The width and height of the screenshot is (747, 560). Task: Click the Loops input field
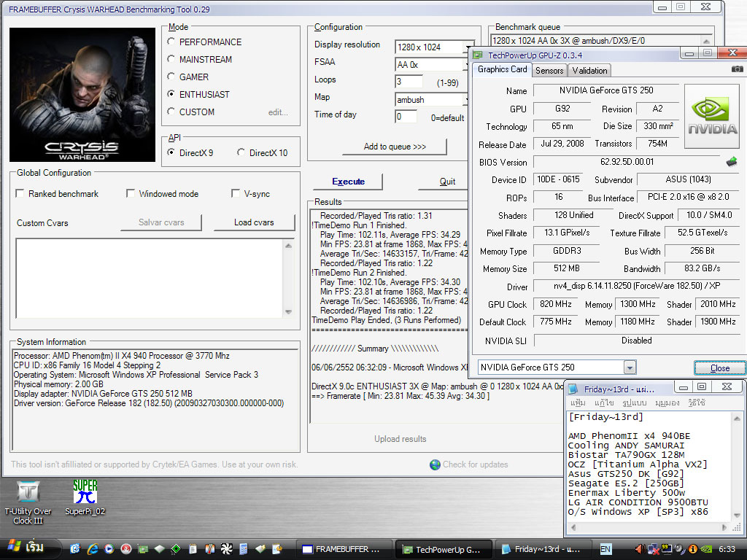click(x=409, y=82)
